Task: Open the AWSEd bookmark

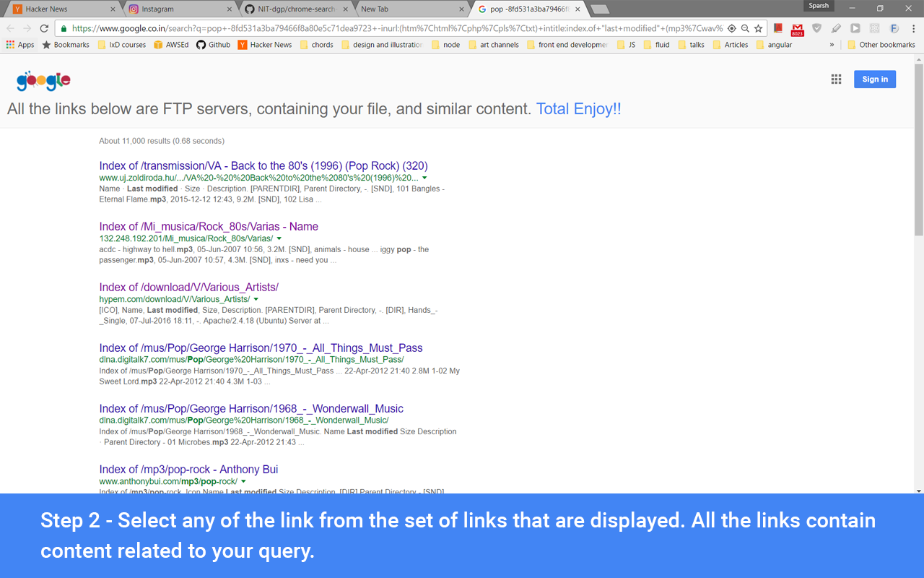Action: tap(171, 45)
